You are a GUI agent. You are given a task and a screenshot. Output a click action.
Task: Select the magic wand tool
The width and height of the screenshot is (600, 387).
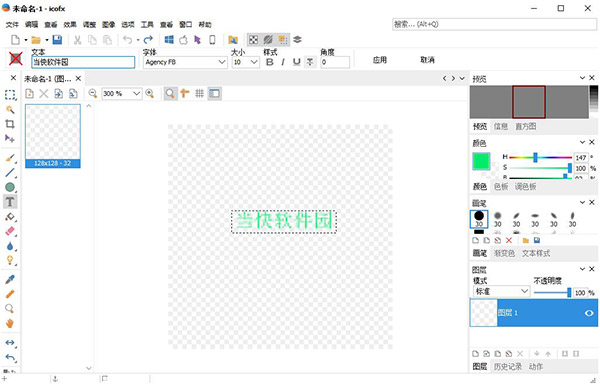pos(10,109)
